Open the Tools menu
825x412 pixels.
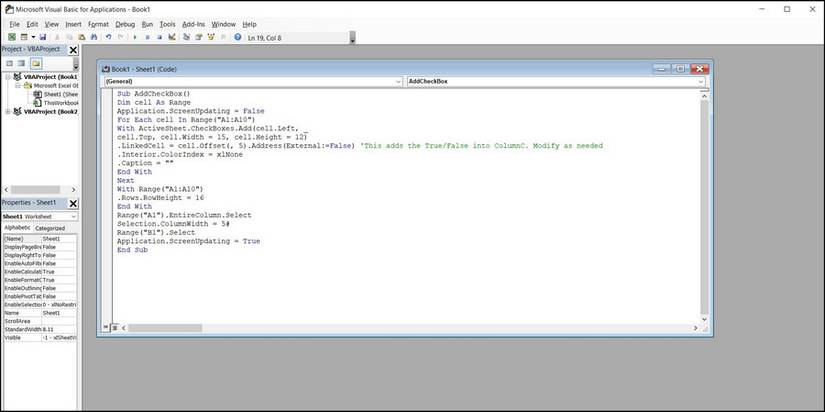[x=167, y=24]
